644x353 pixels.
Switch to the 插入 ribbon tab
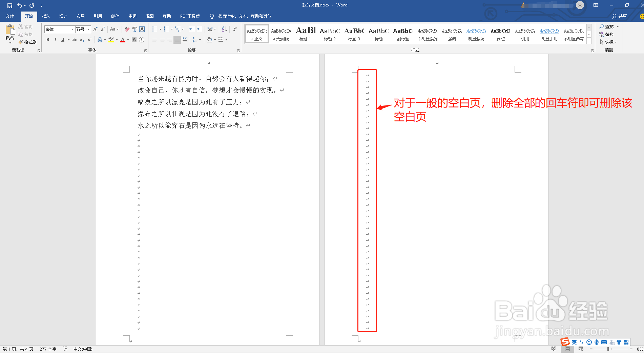46,16
